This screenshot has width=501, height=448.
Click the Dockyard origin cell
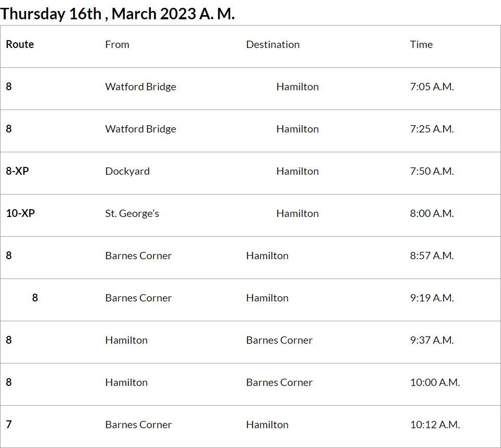127,172
